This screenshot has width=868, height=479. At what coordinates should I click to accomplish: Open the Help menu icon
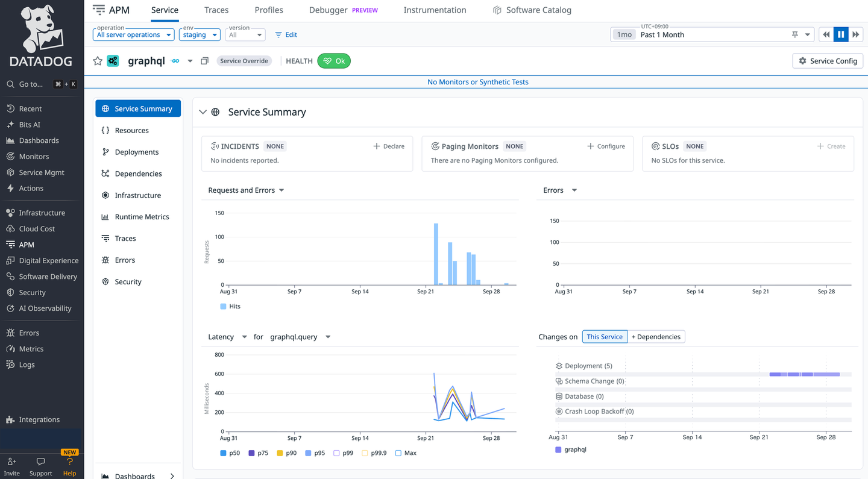[x=70, y=462]
